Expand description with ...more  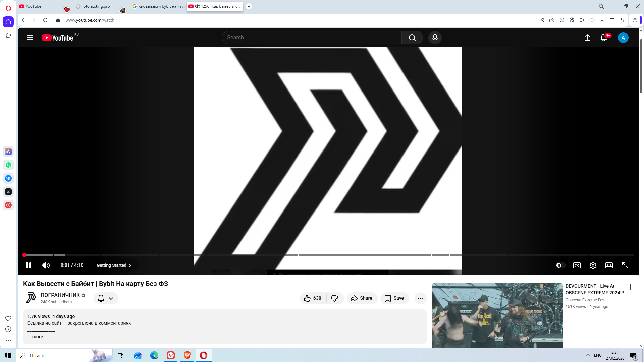click(x=36, y=337)
